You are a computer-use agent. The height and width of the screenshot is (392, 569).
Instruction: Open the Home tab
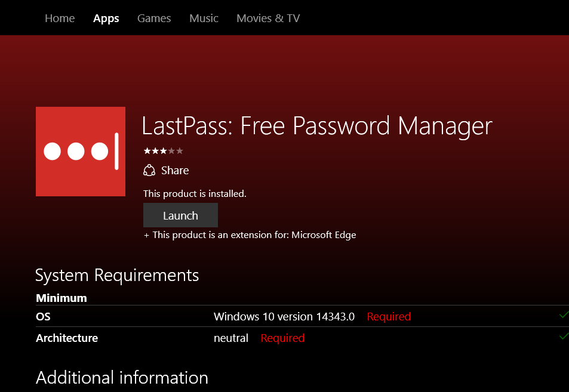coord(60,18)
